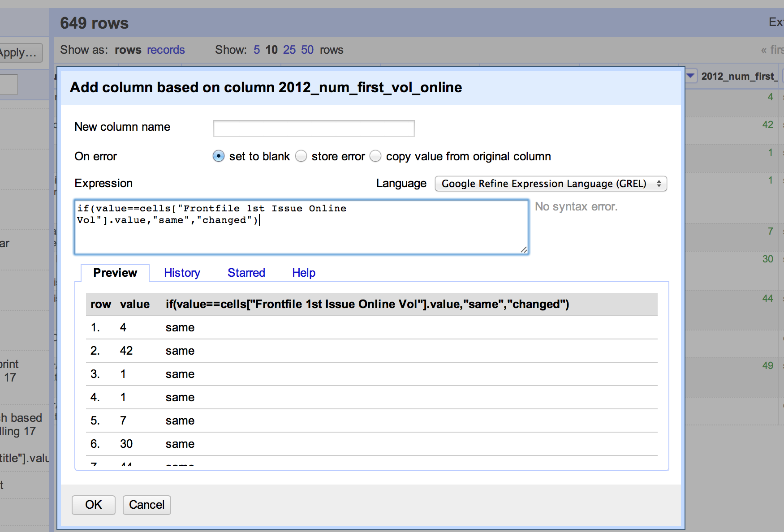Click the '649 rows' heading
This screenshot has height=532, width=784.
95,23
